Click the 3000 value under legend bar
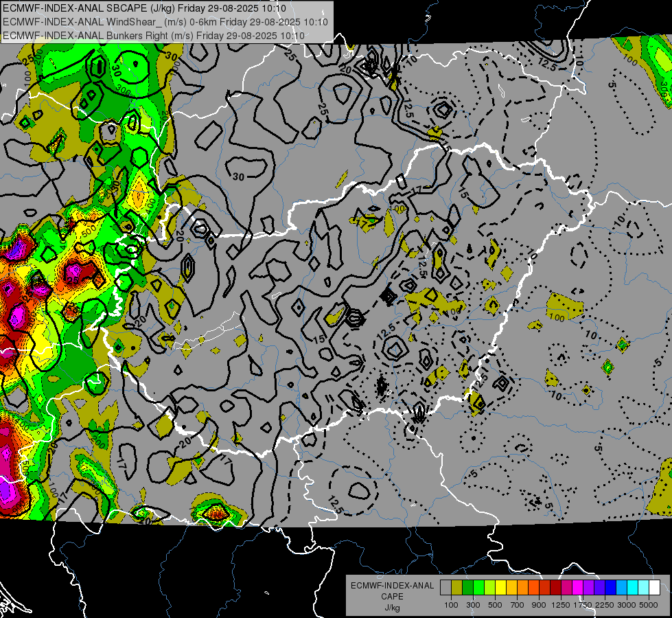672x618 pixels. (x=627, y=605)
